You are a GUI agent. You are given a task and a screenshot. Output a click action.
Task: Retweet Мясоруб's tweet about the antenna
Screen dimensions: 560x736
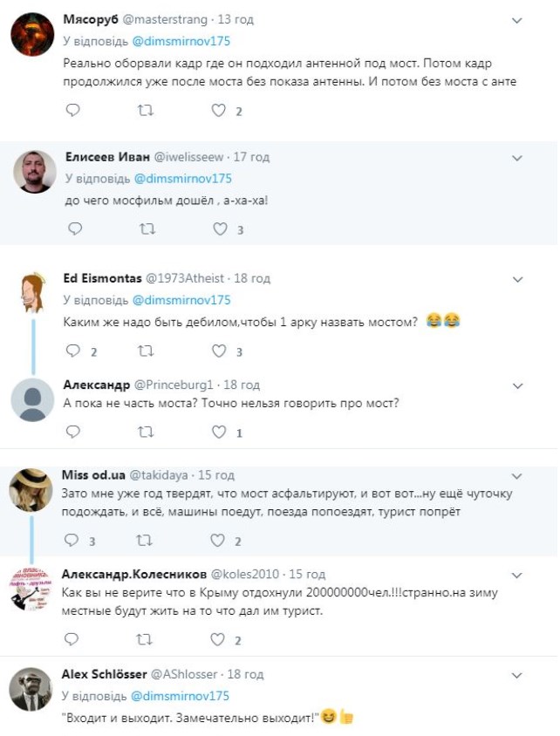[x=147, y=111]
